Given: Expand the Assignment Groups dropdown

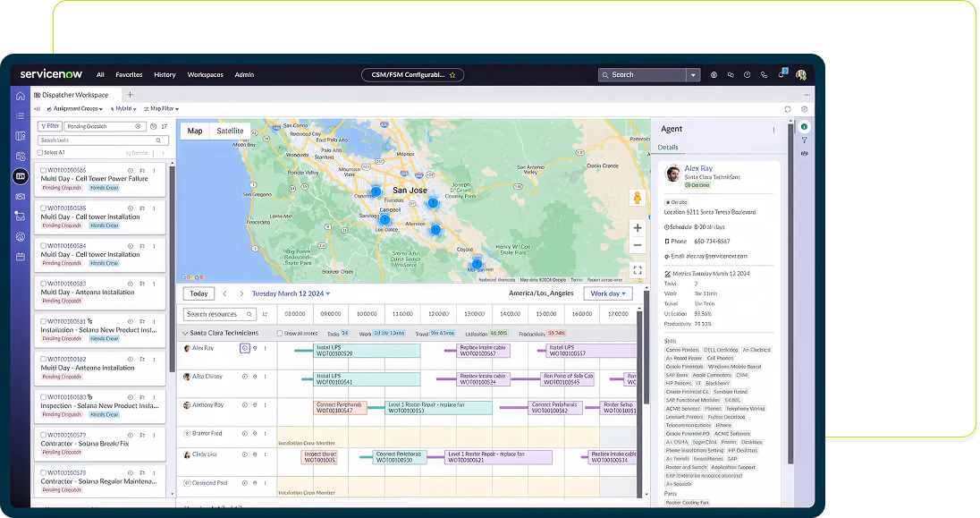Looking at the screenshot, I should (x=78, y=109).
